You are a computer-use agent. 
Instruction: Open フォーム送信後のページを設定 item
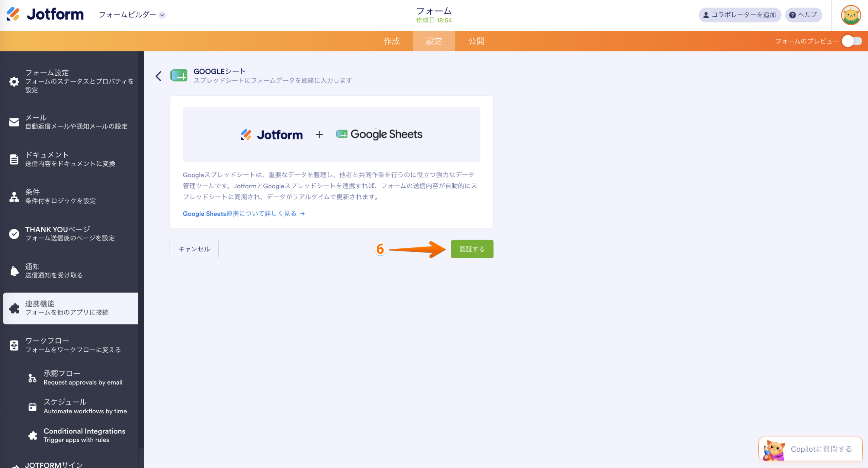(71, 234)
